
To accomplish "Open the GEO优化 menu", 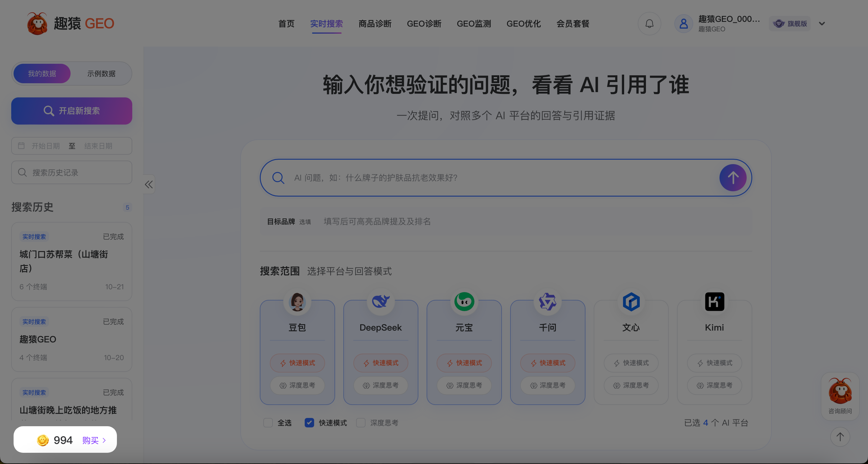I will coord(524,24).
